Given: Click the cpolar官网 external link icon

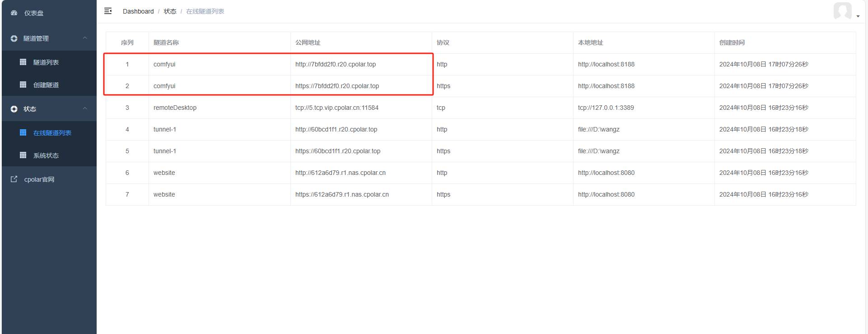Looking at the screenshot, I should 14,179.
